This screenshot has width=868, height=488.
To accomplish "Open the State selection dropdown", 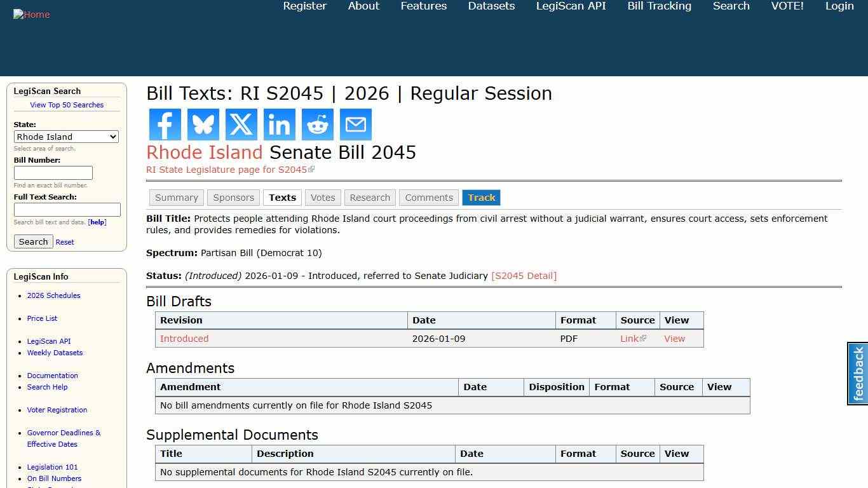I will pos(66,136).
